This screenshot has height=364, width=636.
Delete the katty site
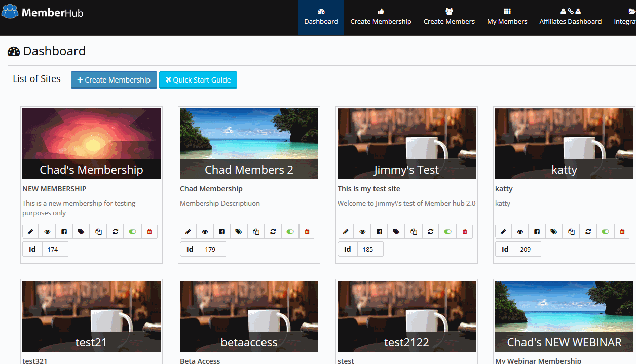click(x=622, y=231)
